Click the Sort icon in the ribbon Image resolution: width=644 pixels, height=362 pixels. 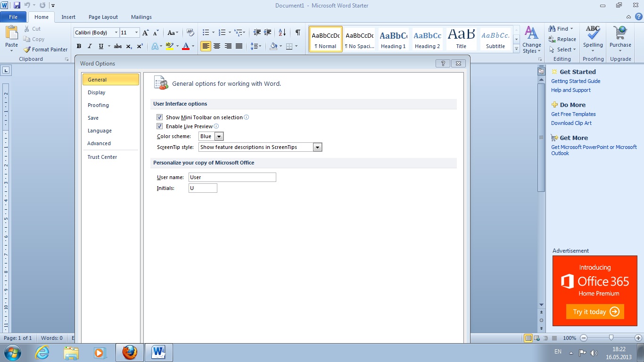(x=282, y=33)
